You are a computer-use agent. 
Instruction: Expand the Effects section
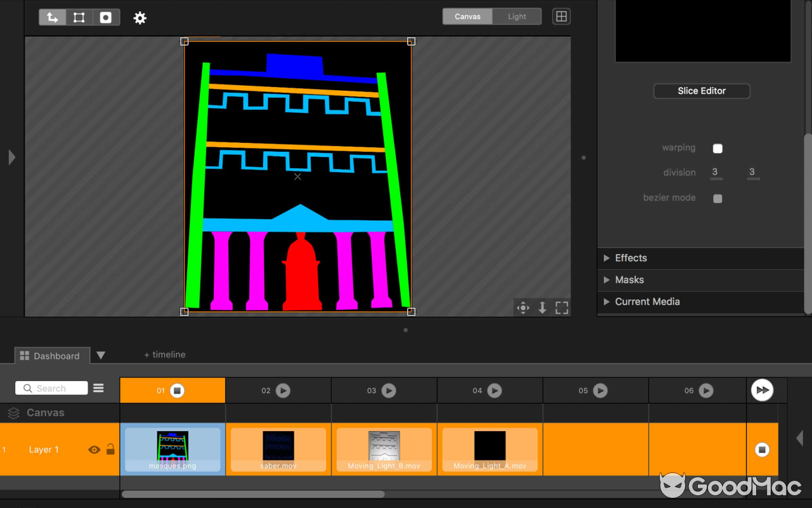tap(631, 258)
